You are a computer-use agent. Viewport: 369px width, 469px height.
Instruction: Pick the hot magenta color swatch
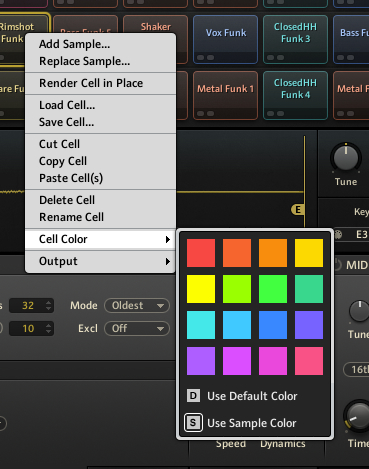point(273,361)
